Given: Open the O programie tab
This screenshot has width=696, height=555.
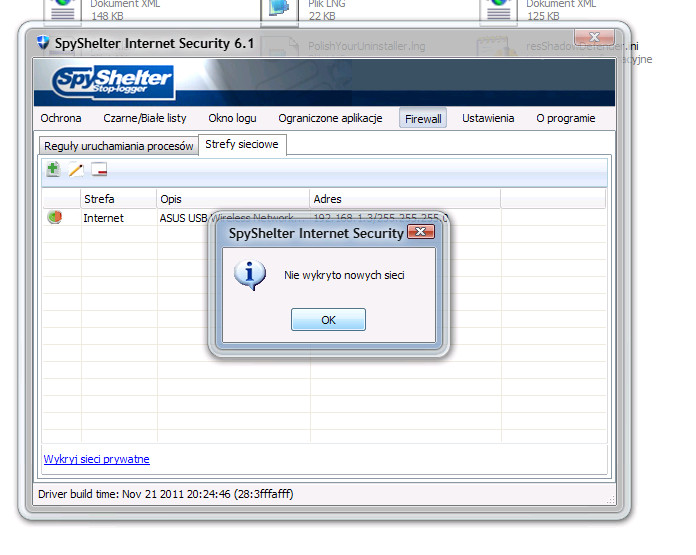Looking at the screenshot, I should click(x=566, y=118).
